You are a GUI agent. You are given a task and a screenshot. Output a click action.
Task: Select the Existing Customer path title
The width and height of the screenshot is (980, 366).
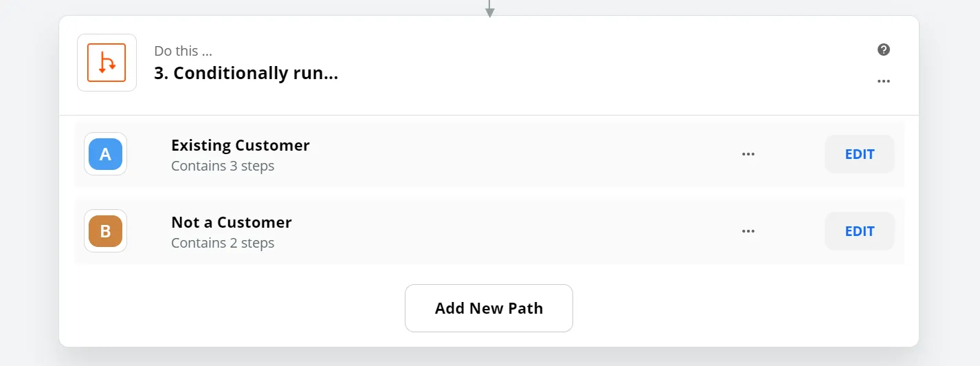[x=240, y=145]
